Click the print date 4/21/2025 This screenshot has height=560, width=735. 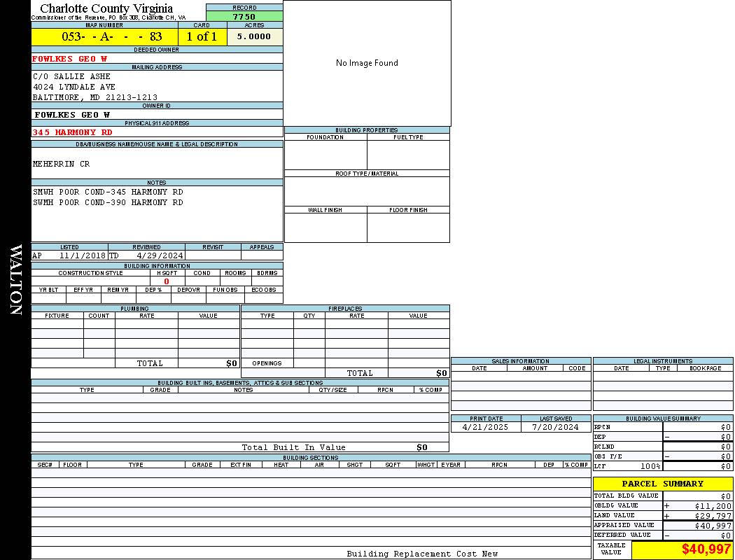coord(486,427)
